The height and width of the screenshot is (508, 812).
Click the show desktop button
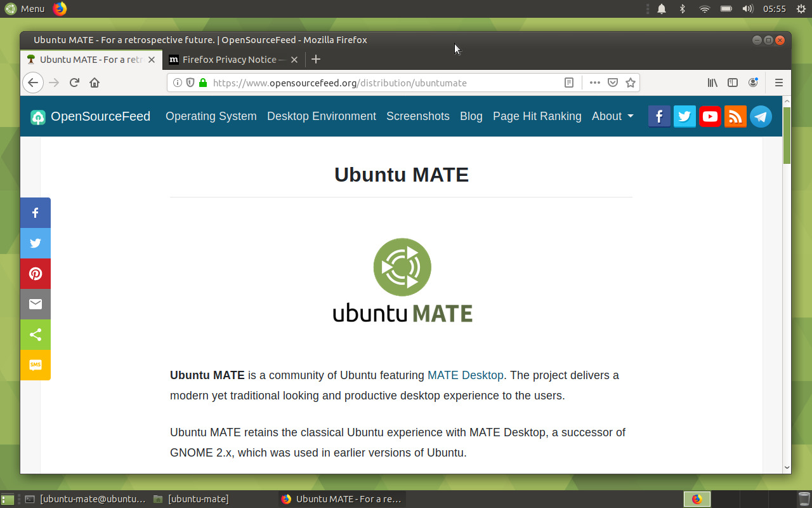[x=7, y=499]
